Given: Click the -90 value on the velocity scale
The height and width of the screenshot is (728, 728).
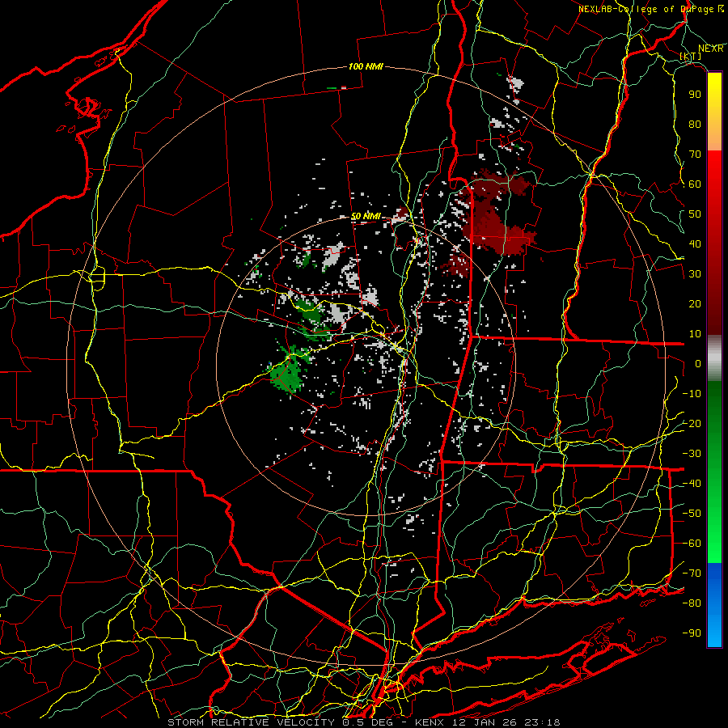Looking at the screenshot, I should [x=692, y=633].
